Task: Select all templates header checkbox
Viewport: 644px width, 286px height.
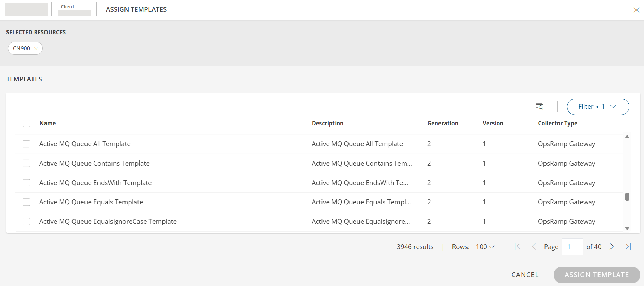Action: pyautogui.click(x=26, y=123)
